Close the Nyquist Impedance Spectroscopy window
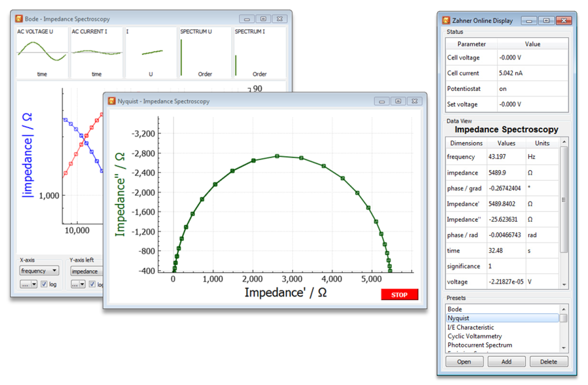The width and height of the screenshot is (588, 385). [x=415, y=101]
